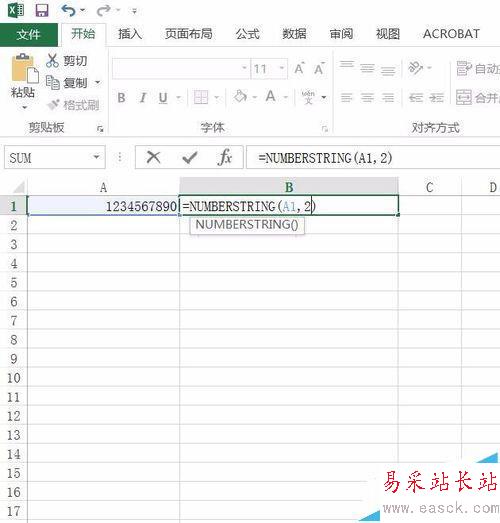Open the 文件 (File) tab

[29, 34]
